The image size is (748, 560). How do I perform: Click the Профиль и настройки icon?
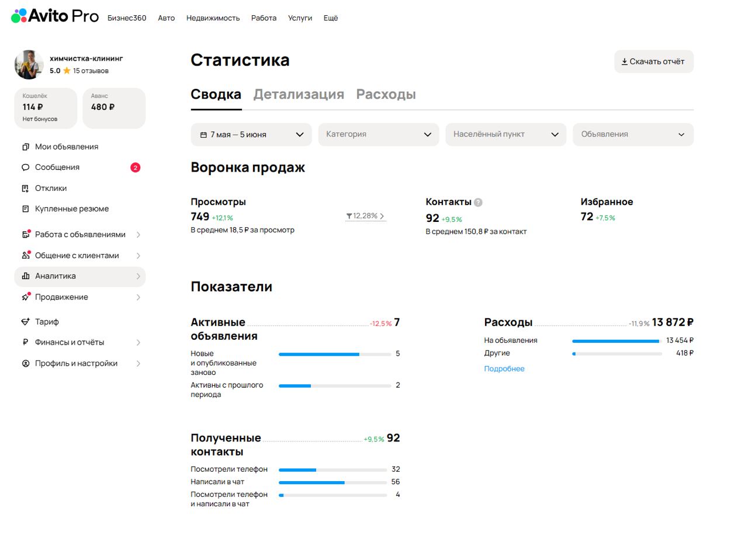click(x=25, y=364)
